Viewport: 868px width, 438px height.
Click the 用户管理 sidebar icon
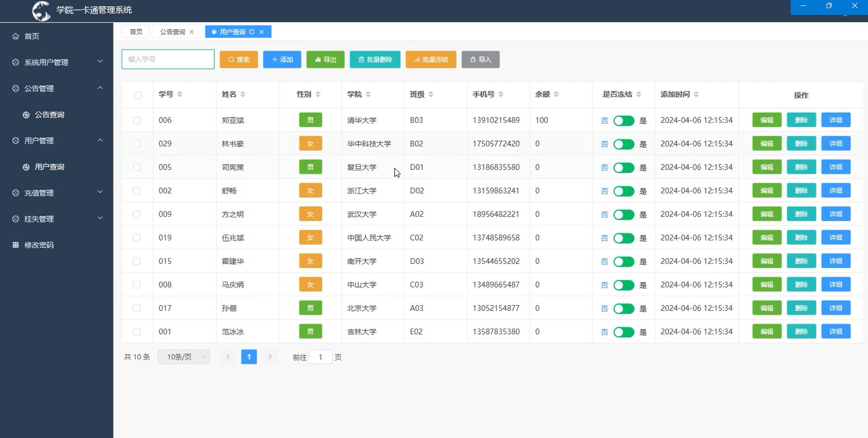tap(16, 141)
